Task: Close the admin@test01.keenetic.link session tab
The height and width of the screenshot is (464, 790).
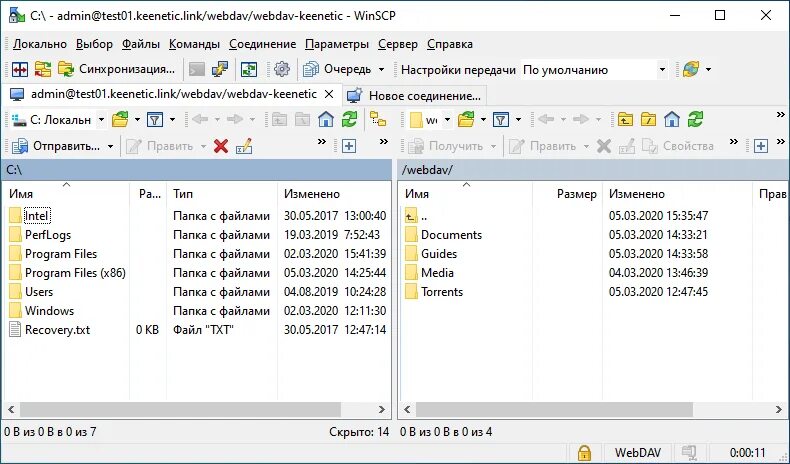Action: [329, 94]
